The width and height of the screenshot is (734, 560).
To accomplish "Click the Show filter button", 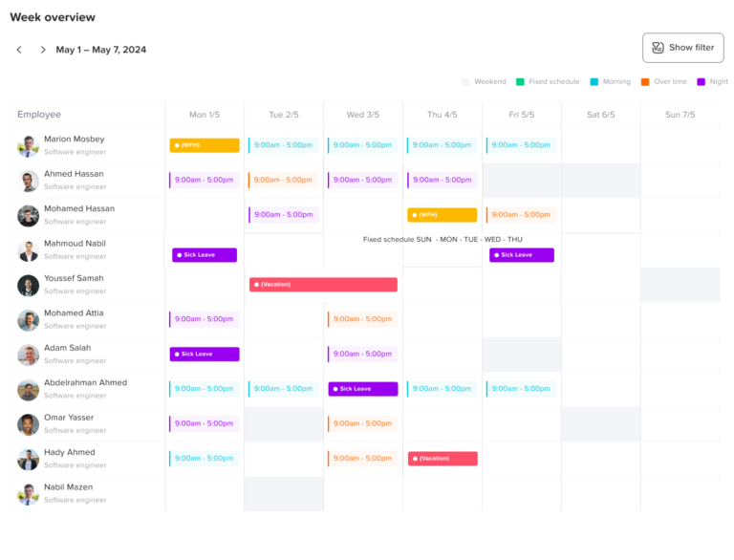I will 682,48.
